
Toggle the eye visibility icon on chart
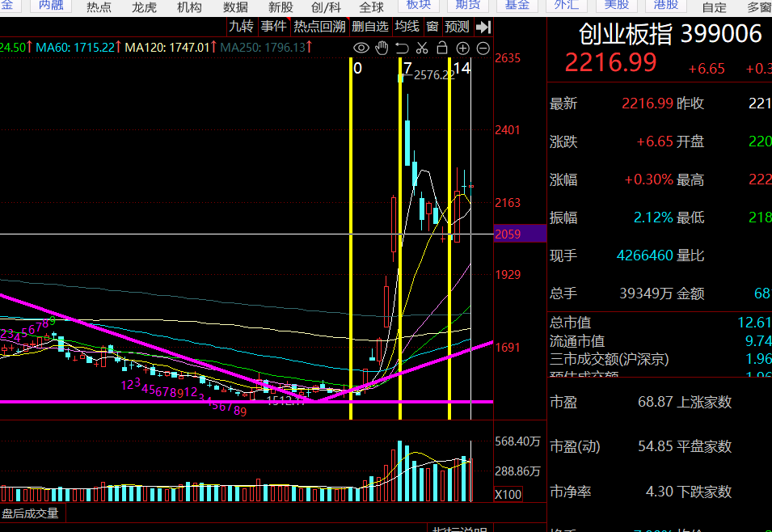(x=361, y=48)
